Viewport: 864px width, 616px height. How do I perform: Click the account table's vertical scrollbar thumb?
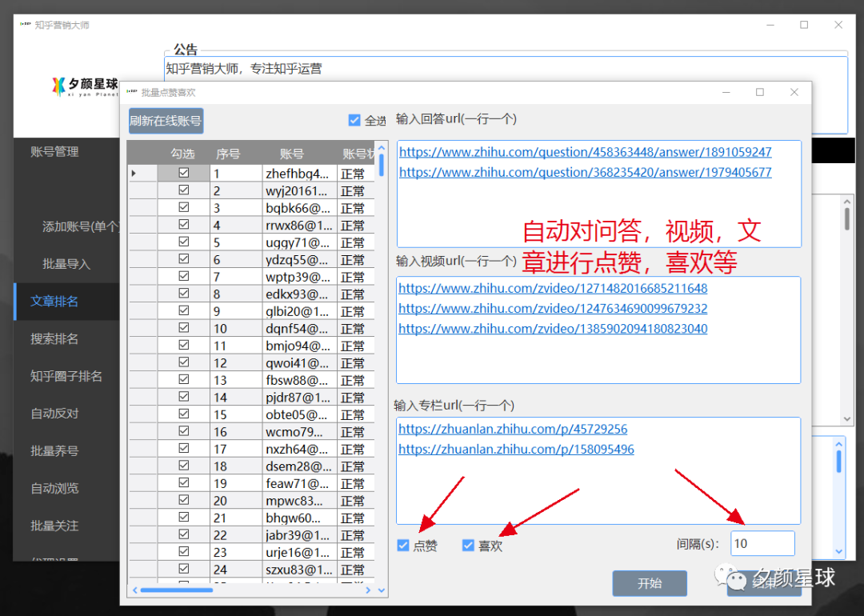(x=382, y=165)
